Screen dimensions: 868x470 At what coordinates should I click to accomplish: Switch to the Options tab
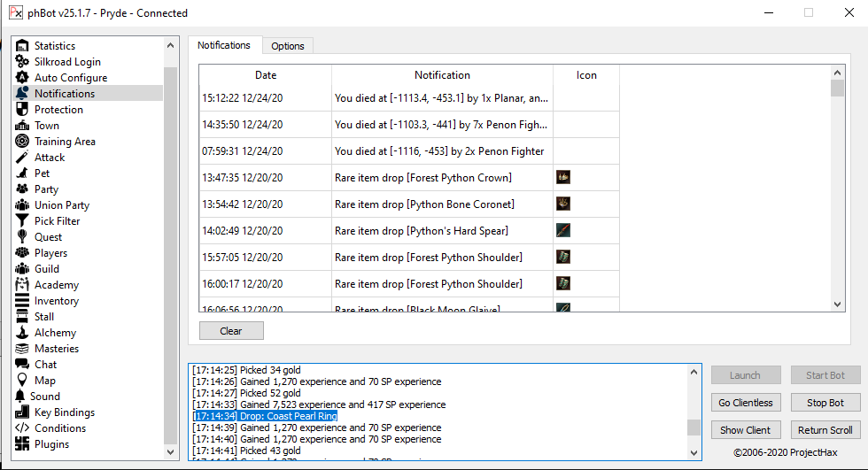point(288,46)
